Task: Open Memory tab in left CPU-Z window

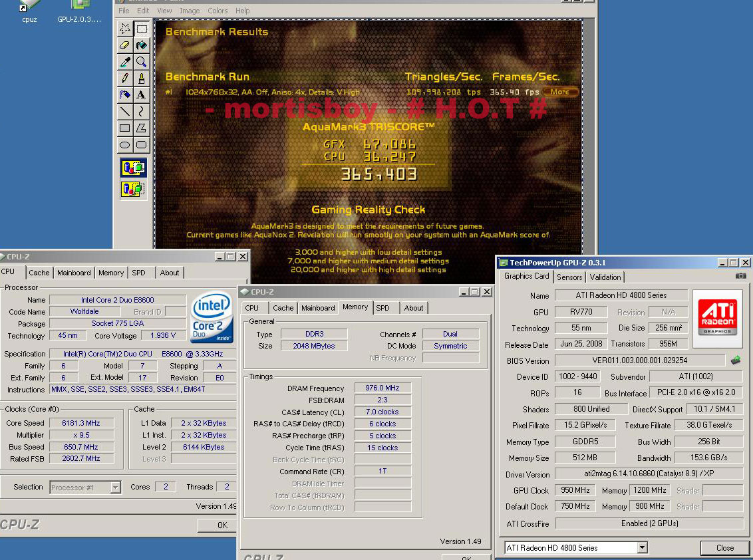Action: click(x=111, y=273)
